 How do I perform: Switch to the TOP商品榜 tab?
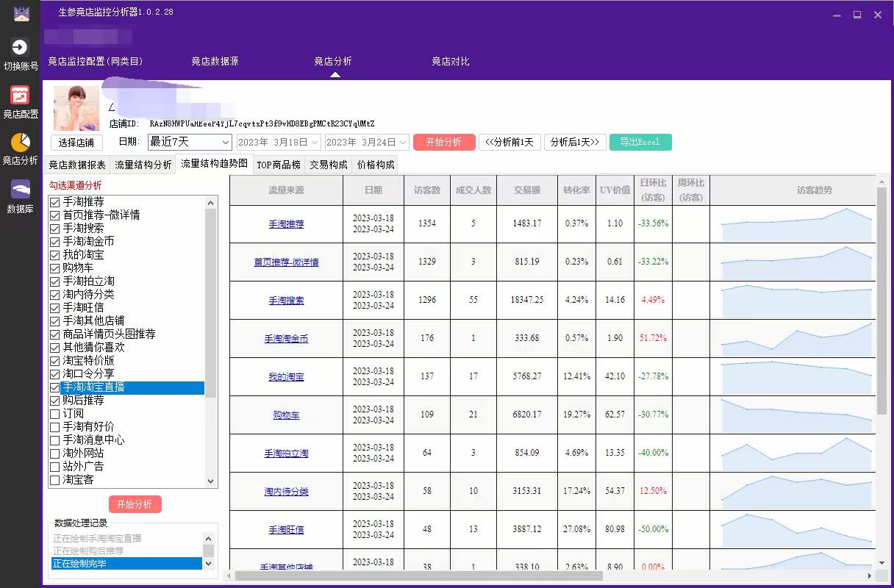coord(279,165)
